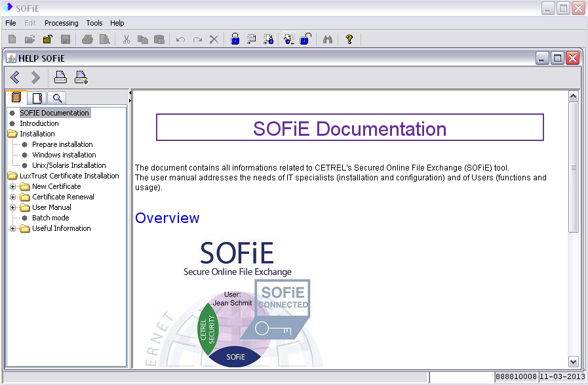Click the Print toolbar icon in main toolbar
Image resolution: width=588 pixels, height=385 pixels.
87,39
